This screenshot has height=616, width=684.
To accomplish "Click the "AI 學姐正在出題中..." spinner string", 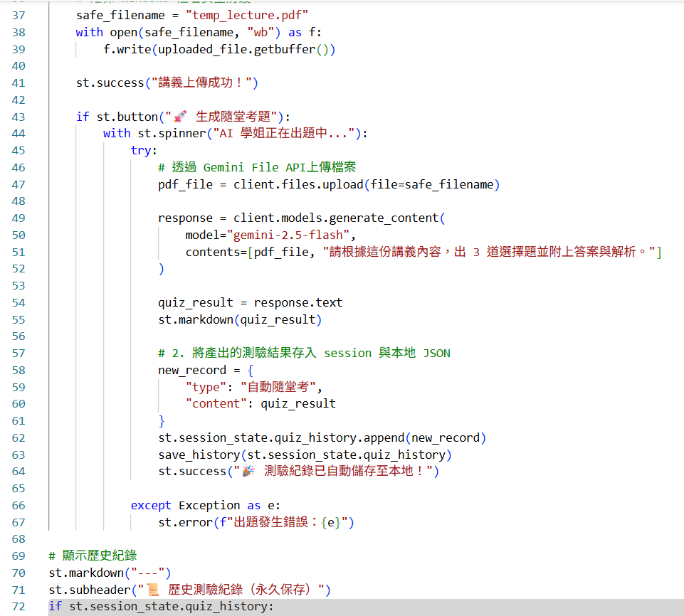I will (283, 134).
